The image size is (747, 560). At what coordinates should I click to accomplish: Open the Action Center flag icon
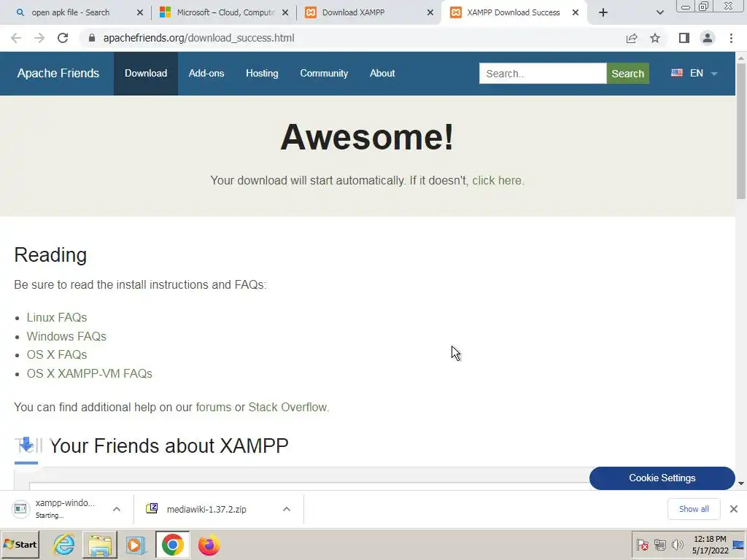642,545
